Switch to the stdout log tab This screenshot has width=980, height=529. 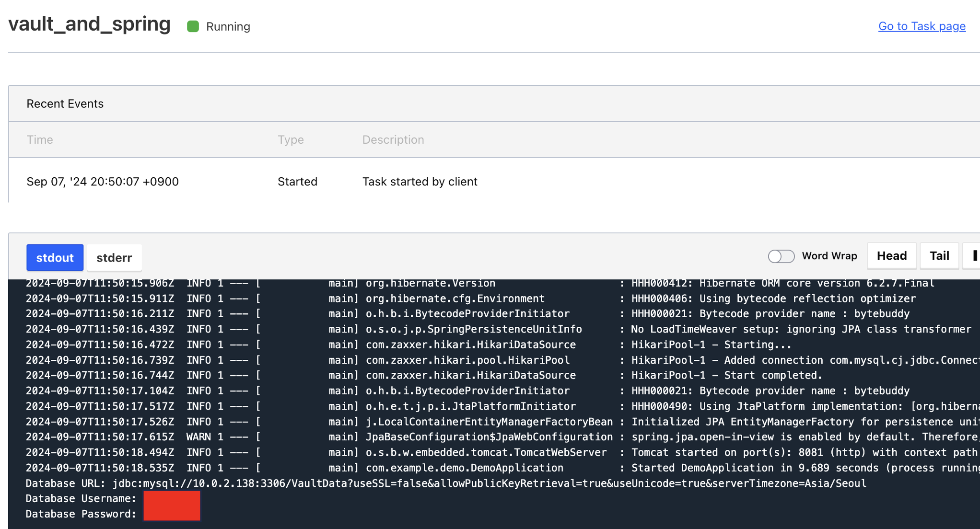click(x=55, y=257)
